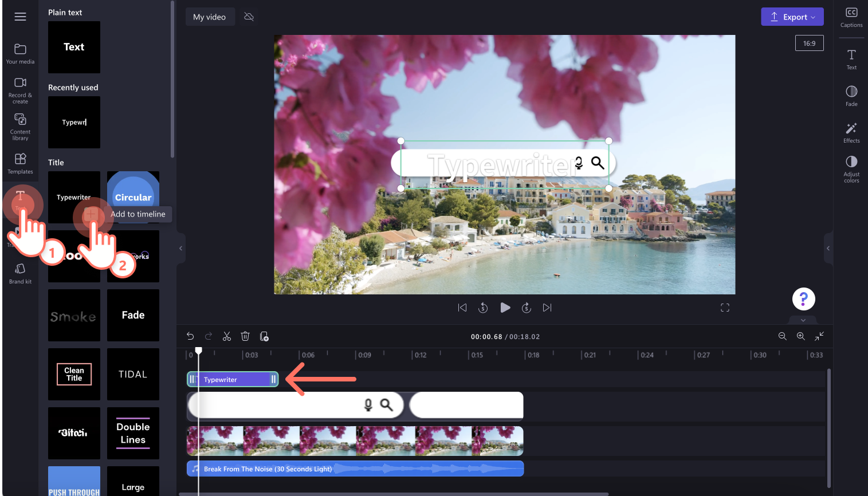Select Glitch title style
Image resolution: width=868 pixels, height=496 pixels.
pyautogui.click(x=74, y=433)
